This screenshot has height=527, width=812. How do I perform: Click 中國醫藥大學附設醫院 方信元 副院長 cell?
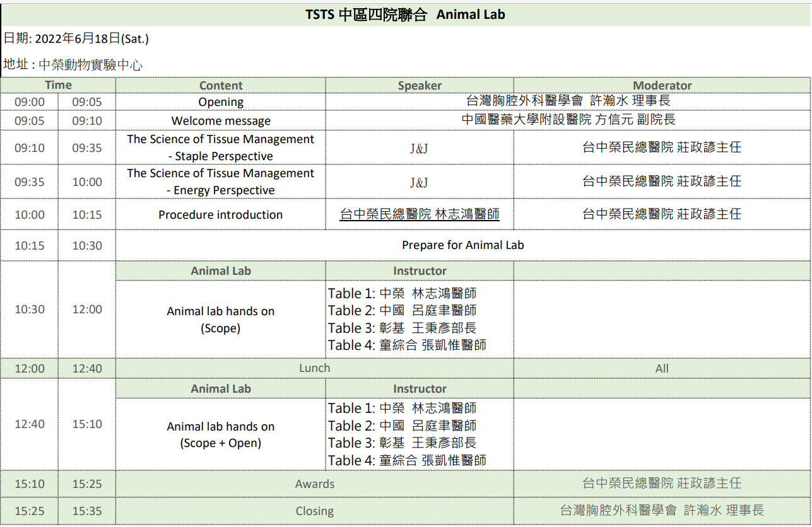pos(568,119)
